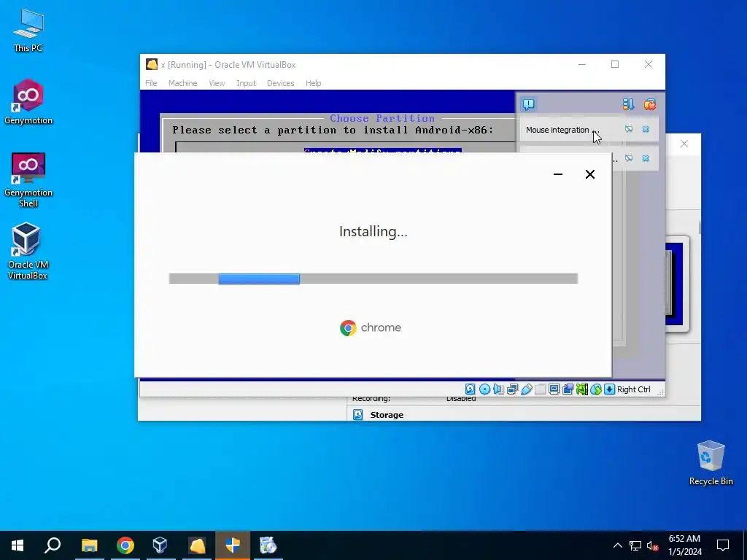Click the scrollbar in VirtualBox Manager details pane
This screenshot has height=560, width=747.
point(700,227)
